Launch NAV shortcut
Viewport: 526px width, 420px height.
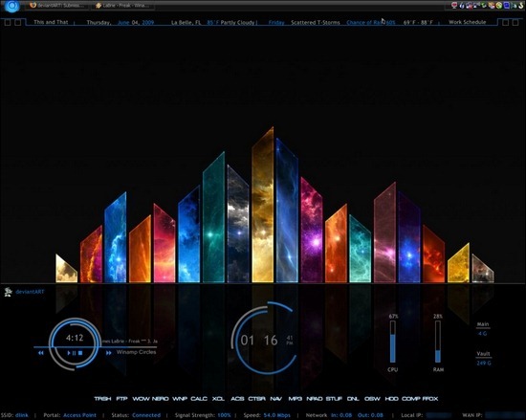coord(275,399)
